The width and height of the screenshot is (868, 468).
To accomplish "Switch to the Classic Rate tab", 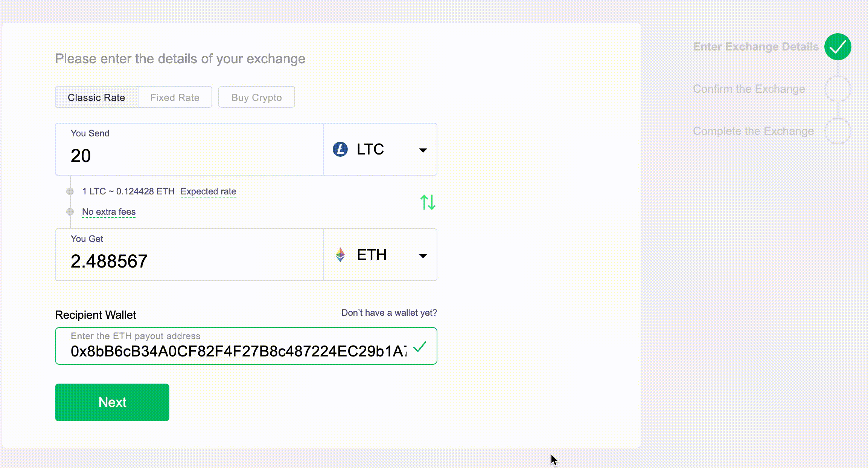I will pyautogui.click(x=96, y=97).
